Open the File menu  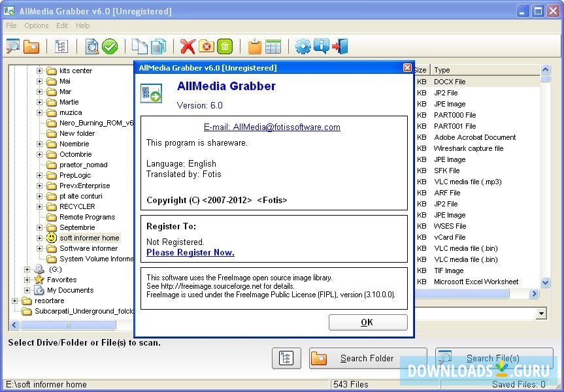pos(11,25)
